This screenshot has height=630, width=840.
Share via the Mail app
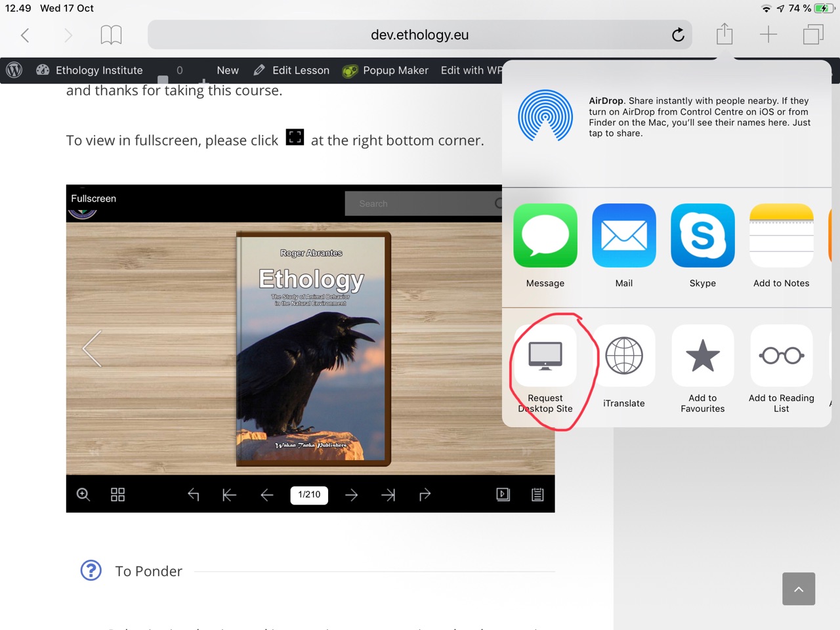point(624,245)
